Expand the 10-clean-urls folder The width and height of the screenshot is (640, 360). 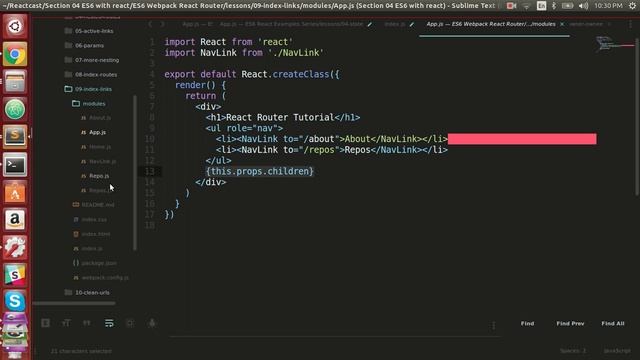[87, 293]
